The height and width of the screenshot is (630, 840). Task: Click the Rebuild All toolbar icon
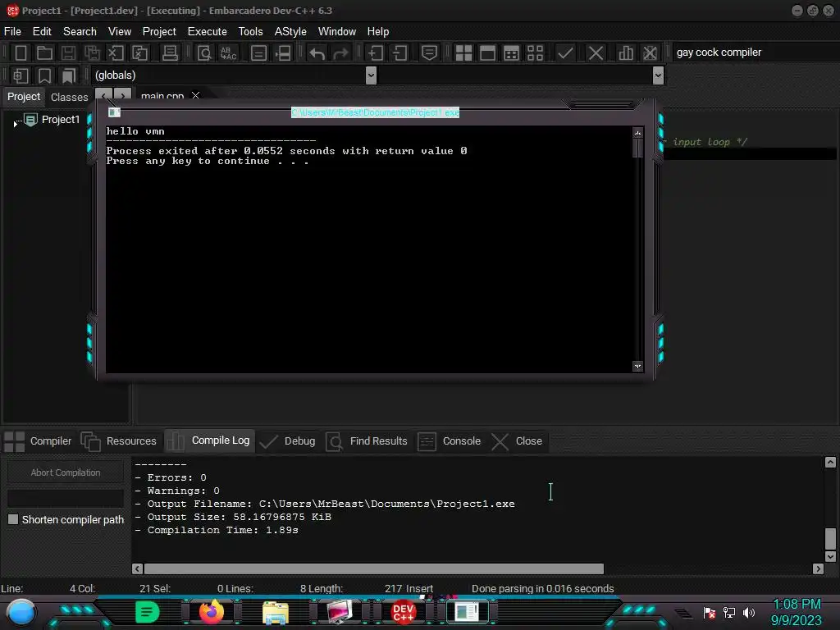pos(535,53)
